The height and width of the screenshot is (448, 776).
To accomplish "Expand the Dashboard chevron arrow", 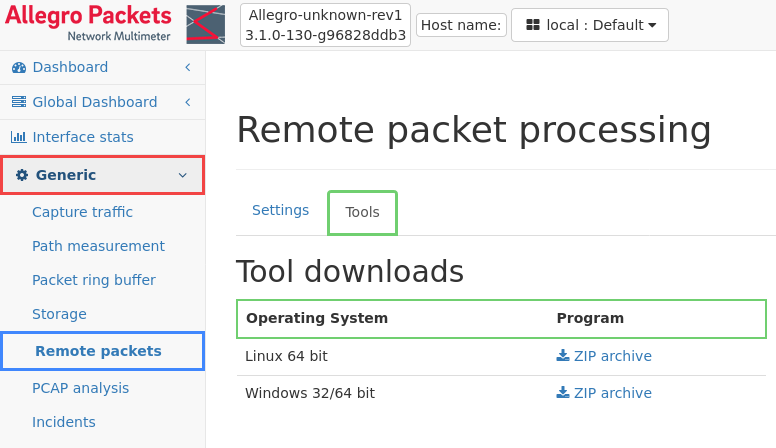I will tap(188, 67).
